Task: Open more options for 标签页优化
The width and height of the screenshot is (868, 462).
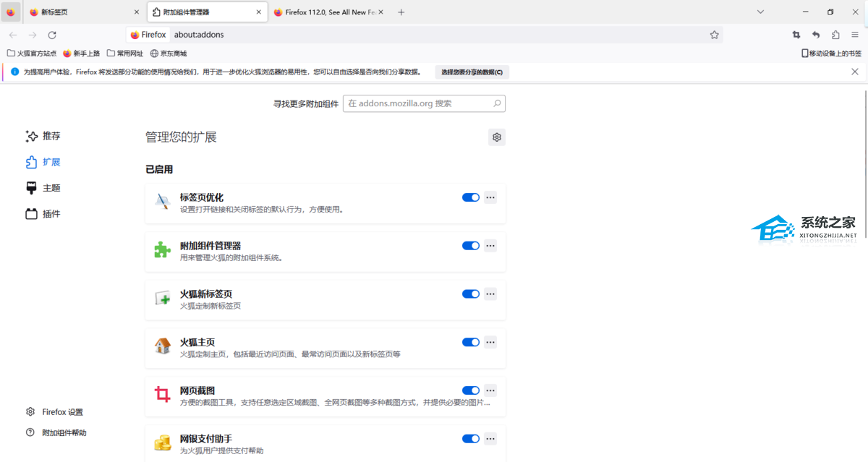Action: click(x=490, y=197)
